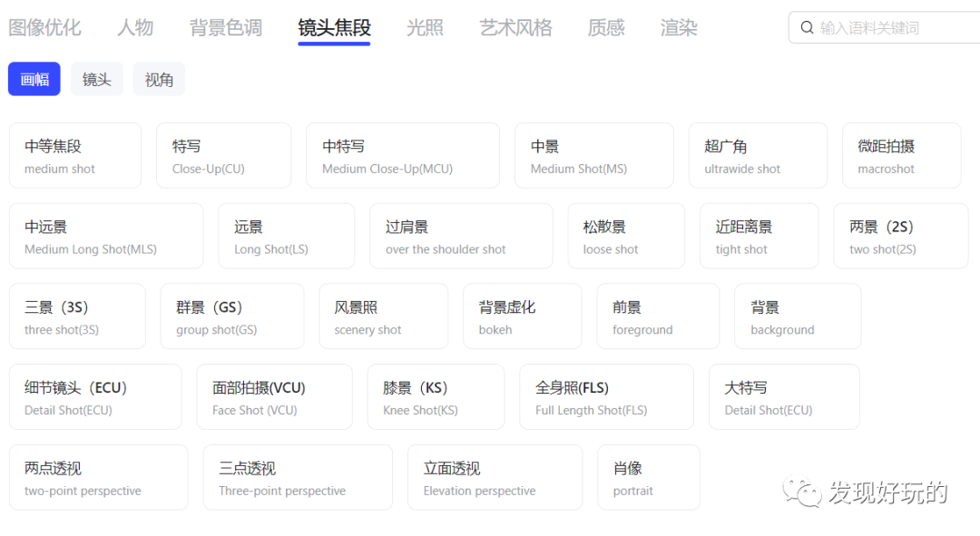This screenshot has width=980, height=536.
Task: Click the search magnifier icon
Action: [x=807, y=28]
